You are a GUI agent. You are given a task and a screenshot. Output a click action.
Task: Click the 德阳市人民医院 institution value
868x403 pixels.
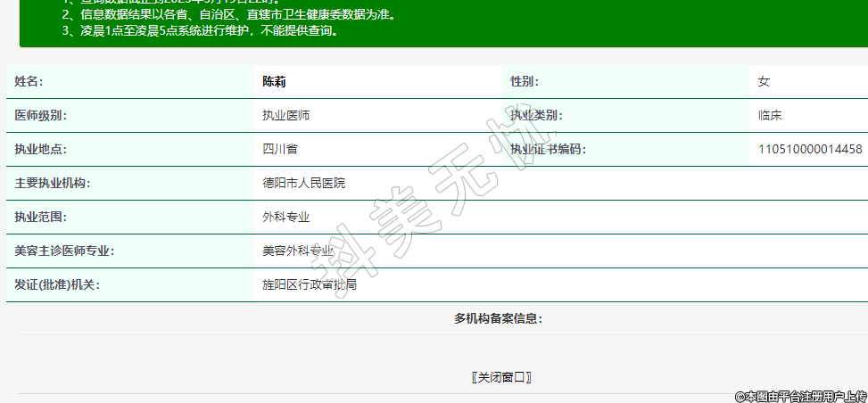pos(303,183)
